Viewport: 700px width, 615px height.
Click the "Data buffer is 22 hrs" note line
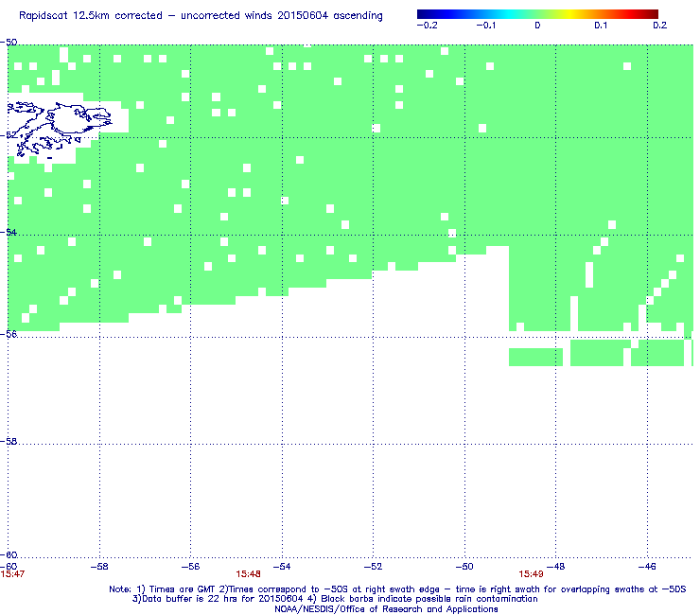coord(335,599)
